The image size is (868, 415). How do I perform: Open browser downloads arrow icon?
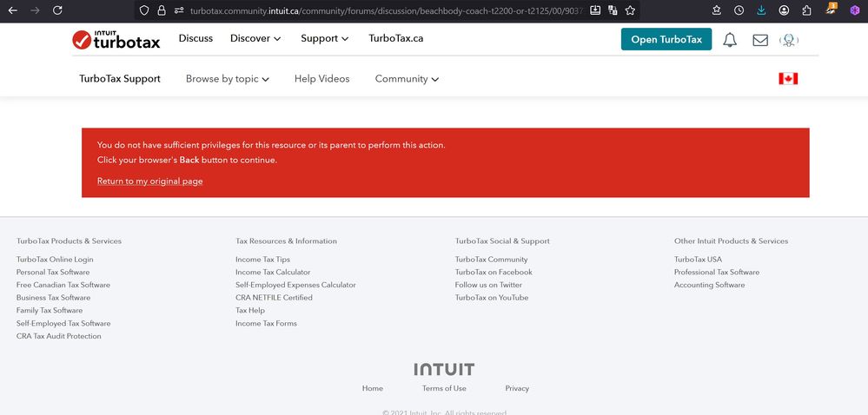tap(761, 10)
